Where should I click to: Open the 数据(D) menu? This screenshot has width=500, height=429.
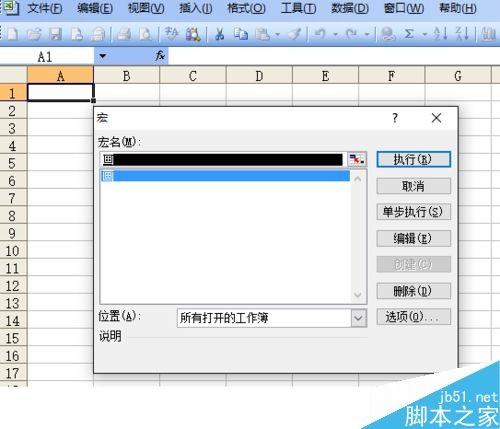350,8
